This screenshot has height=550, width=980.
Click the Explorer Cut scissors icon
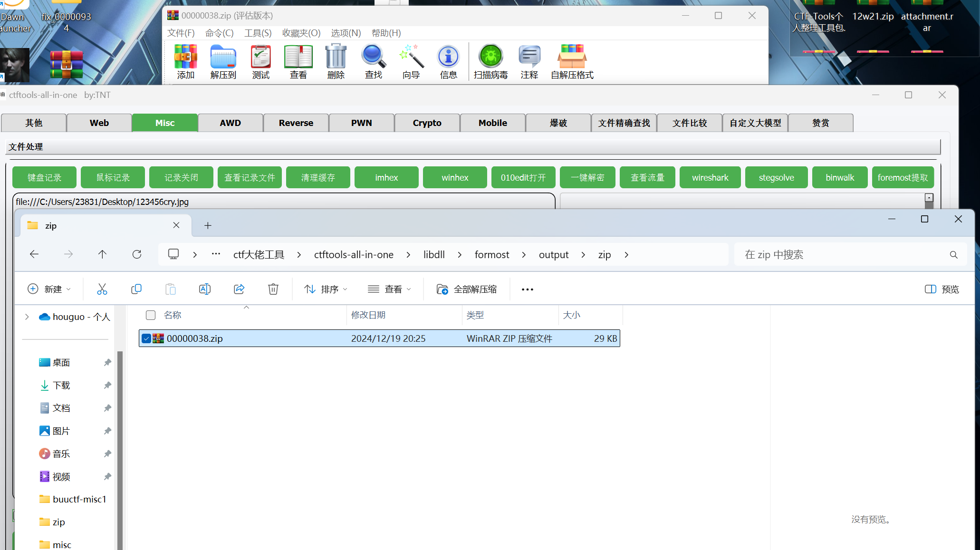pyautogui.click(x=102, y=289)
